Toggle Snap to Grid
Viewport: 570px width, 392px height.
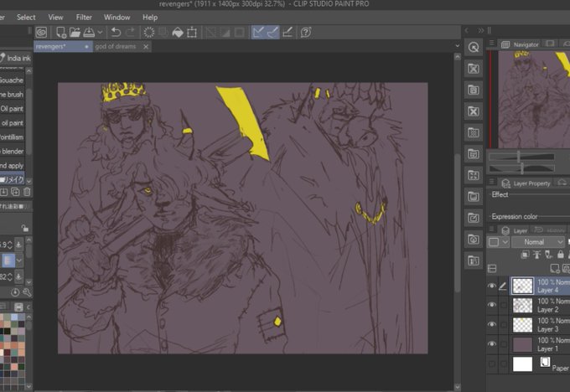click(288, 33)
